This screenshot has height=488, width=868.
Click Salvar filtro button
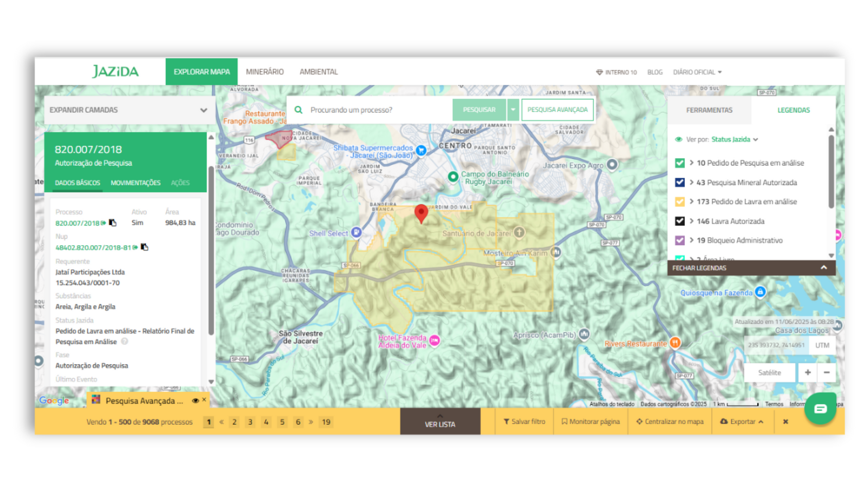tap(524, 421)
